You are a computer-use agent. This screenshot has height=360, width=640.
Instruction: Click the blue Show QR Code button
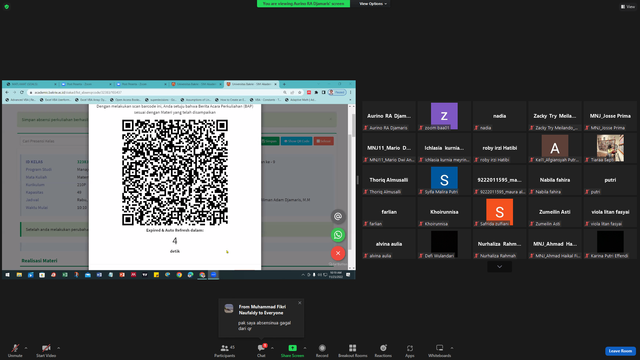(297, 141)
